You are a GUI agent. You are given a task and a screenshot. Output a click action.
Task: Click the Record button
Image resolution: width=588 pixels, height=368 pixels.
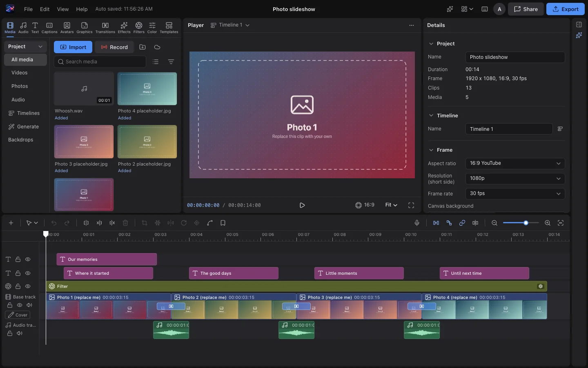[115, 47]
